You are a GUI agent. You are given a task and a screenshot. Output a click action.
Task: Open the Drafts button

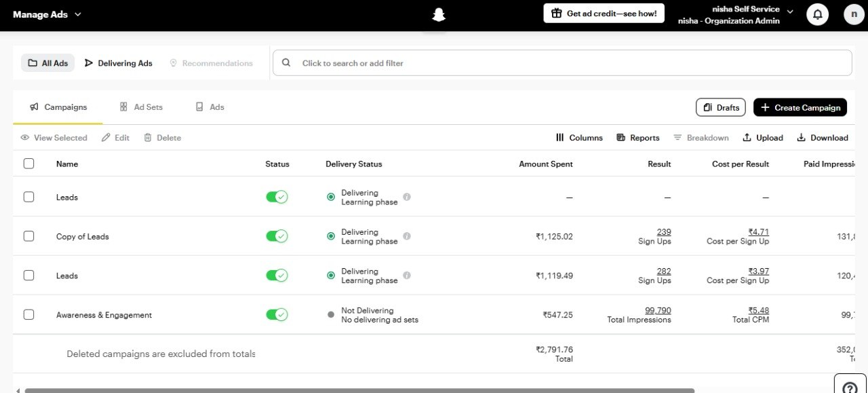point(721,107)
